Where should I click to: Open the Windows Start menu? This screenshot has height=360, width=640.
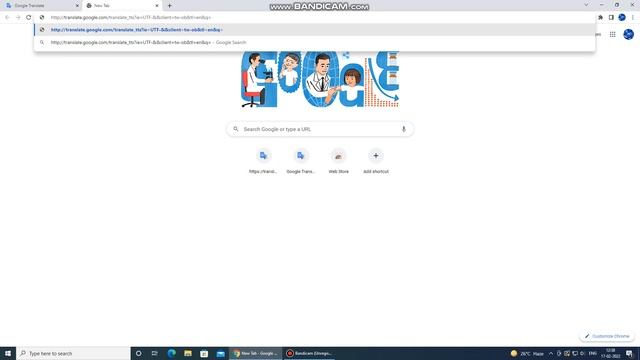coord(8,353)
